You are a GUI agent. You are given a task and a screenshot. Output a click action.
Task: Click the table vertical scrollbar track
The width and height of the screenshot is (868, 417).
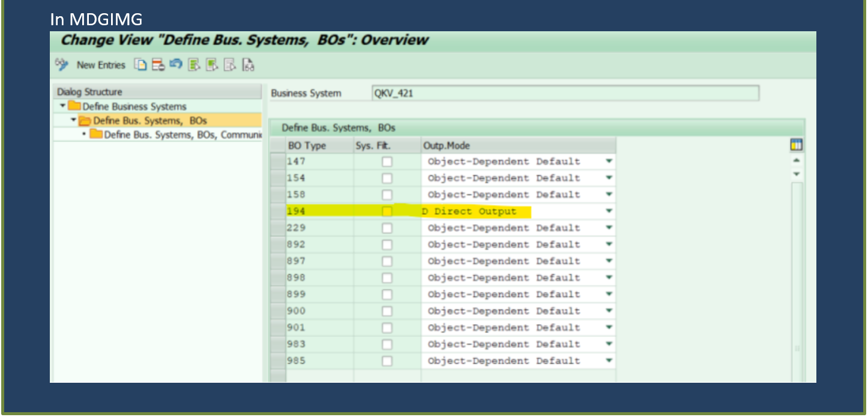coord(797,282)
